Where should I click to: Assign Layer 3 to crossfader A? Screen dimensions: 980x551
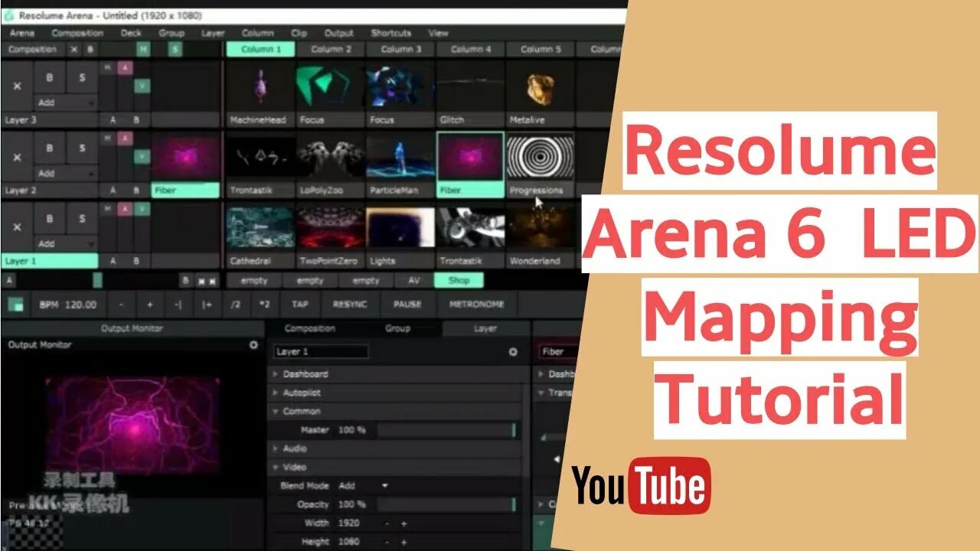[x=113, y=120]
